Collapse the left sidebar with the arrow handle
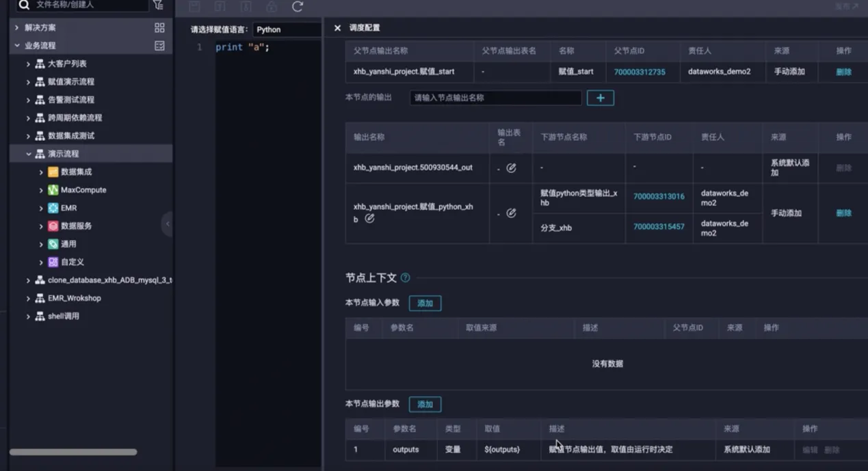 168,224
